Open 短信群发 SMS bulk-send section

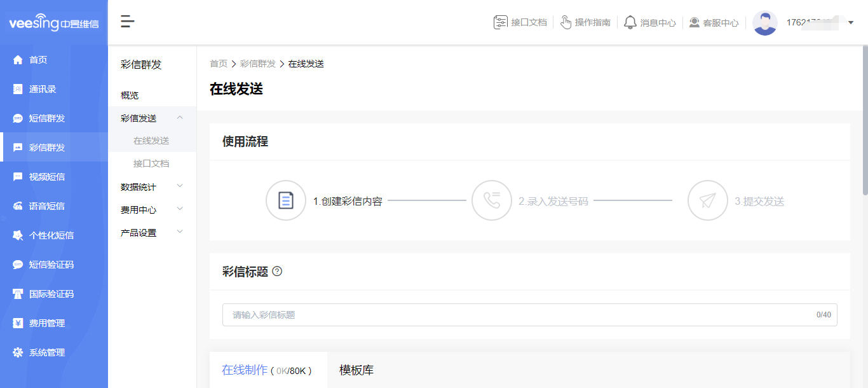(x=18, y=118)
